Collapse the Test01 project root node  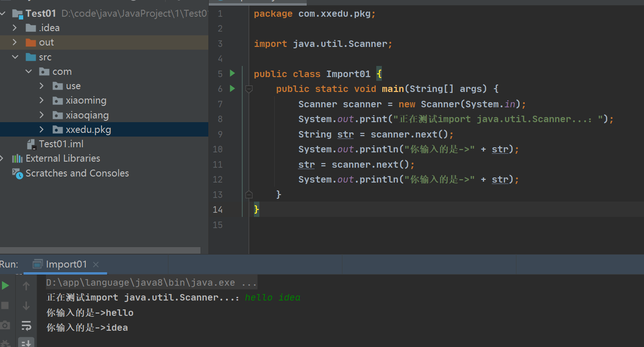tap(4, 13)
